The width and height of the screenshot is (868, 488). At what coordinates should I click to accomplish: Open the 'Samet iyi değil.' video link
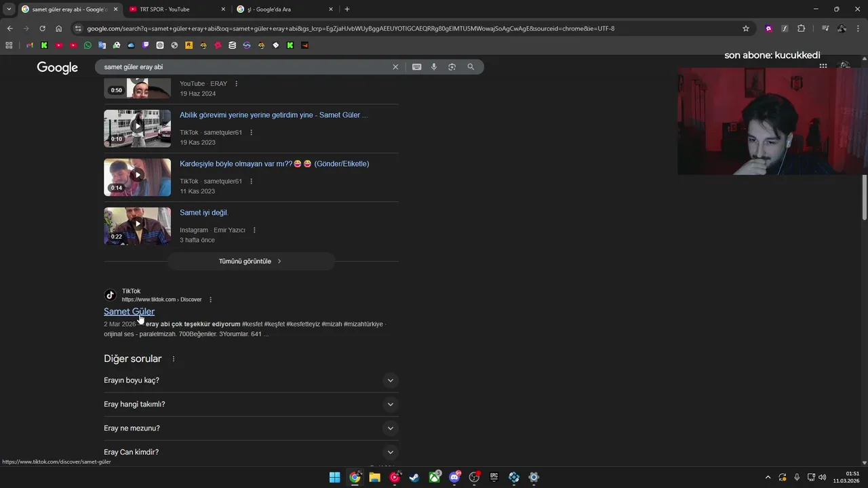click(204, 213)
